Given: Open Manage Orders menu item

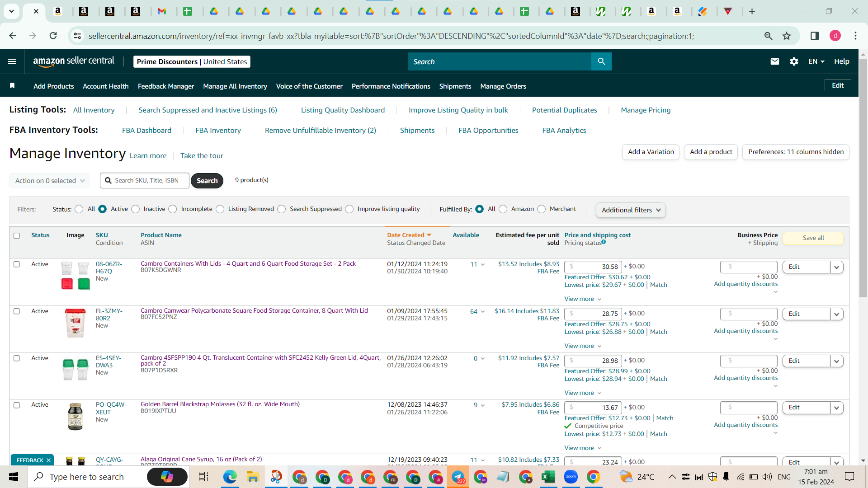Looking at the screenshot, I should click(x=503, y=86).
